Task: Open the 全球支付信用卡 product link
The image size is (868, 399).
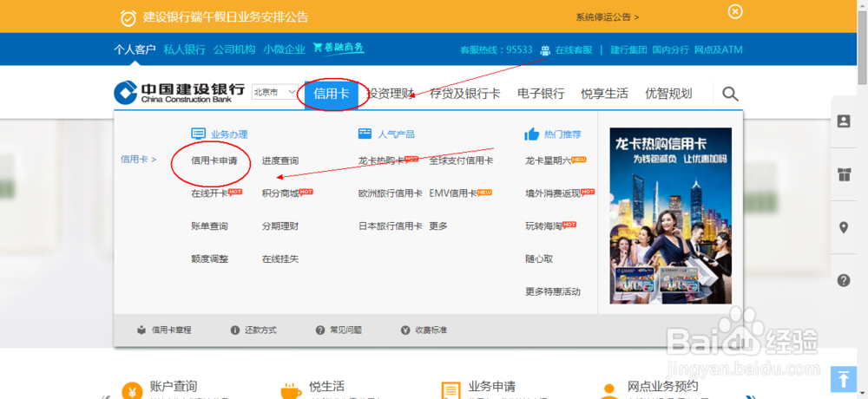Action: 461,161
